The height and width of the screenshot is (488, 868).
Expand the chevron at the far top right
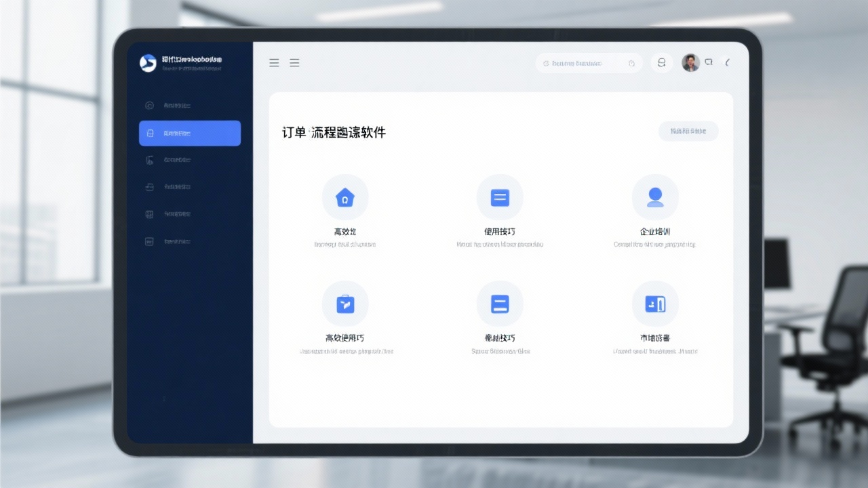(728, 62)
